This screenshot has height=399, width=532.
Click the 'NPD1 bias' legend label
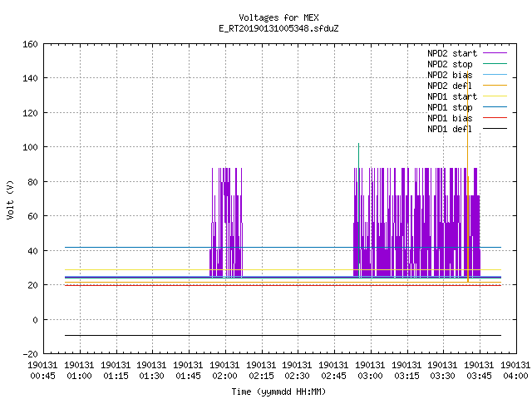coord(450,118)
